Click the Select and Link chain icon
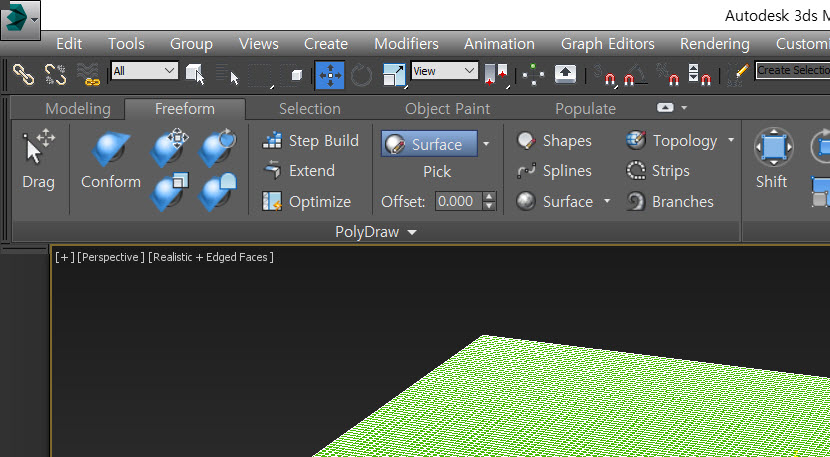This screenshot has height=457, width=830. [x=23, y=75]
